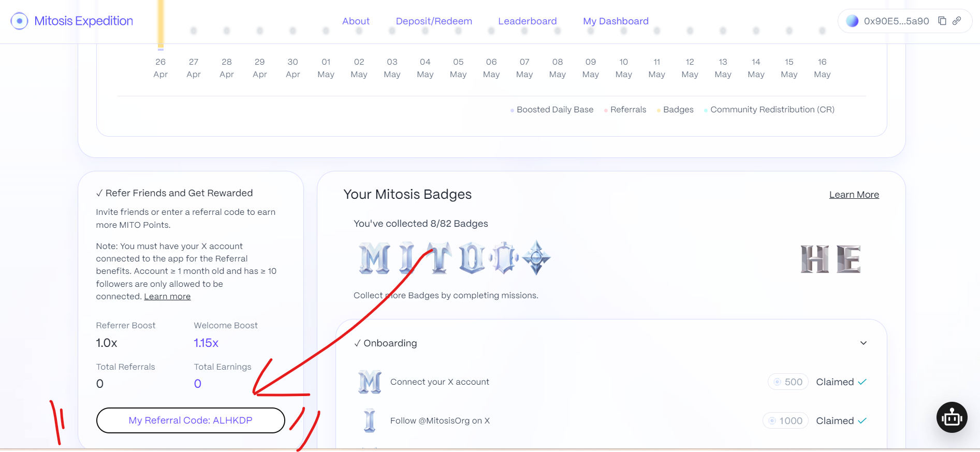Click the point coin icon in the 1000 pill
Viewport: 980px width, 452px height.
click(772, 421)
